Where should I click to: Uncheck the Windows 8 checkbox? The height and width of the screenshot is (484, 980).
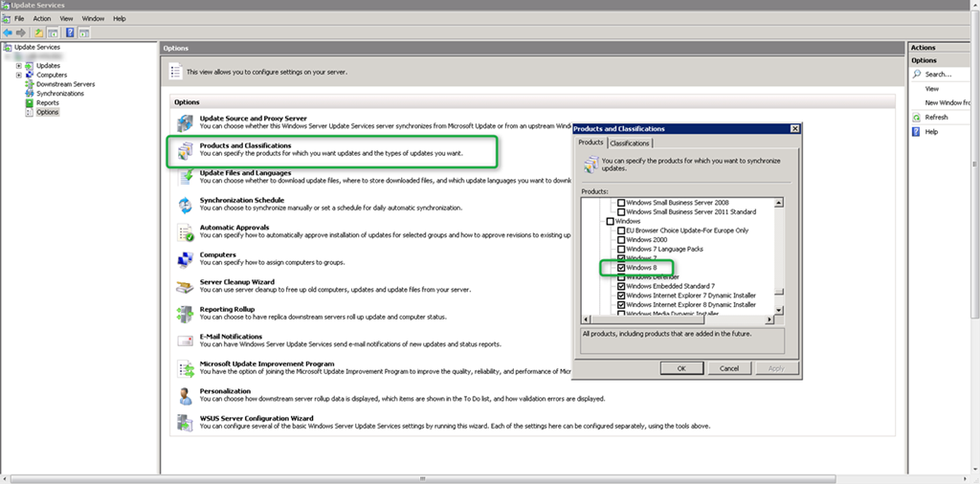621,268
